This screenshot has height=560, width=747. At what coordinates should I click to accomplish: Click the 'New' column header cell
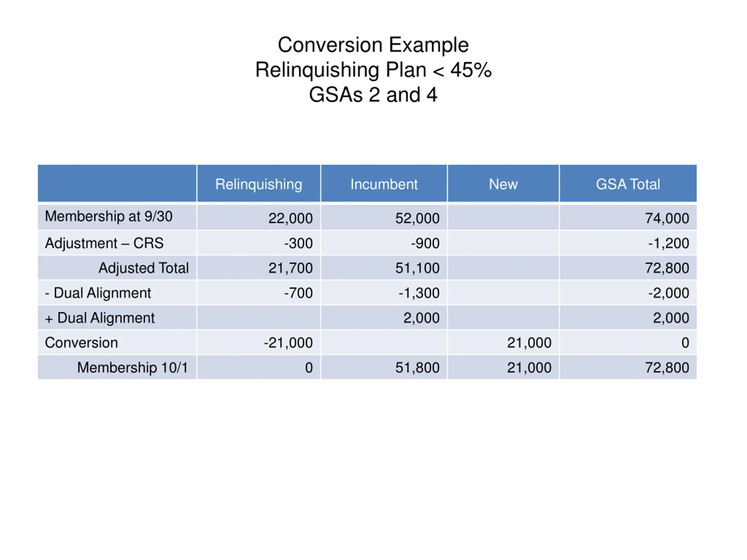tap(503, 184)
